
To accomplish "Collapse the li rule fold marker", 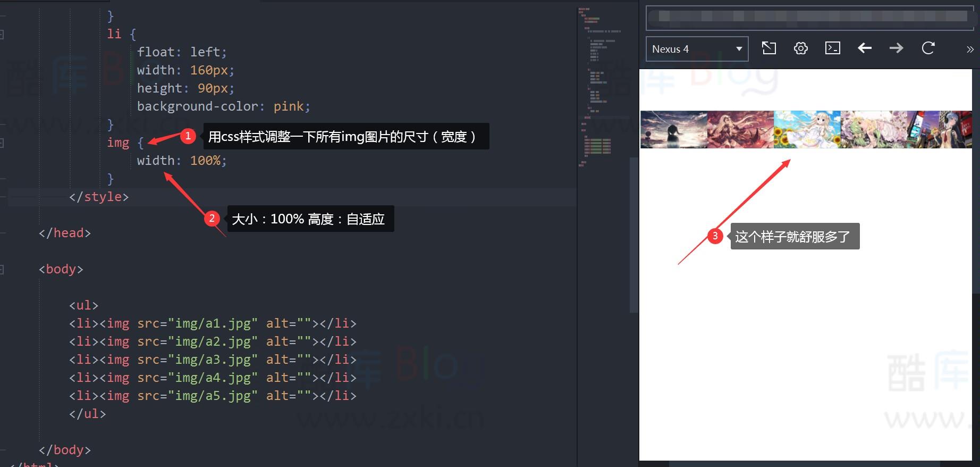I will tap(2, 35).
